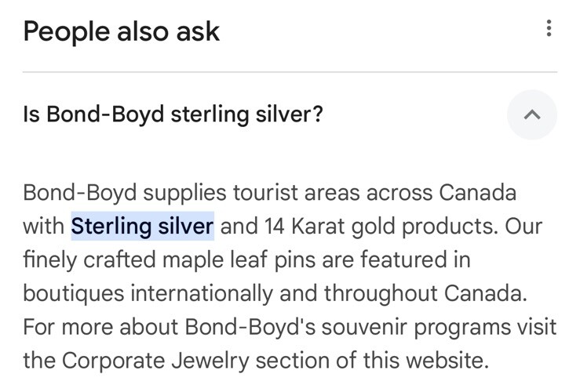Viewport: 580px width, 392px height.
Task: Click the word 'boutiques' in the answer
Action: click(x=74, y=293)
